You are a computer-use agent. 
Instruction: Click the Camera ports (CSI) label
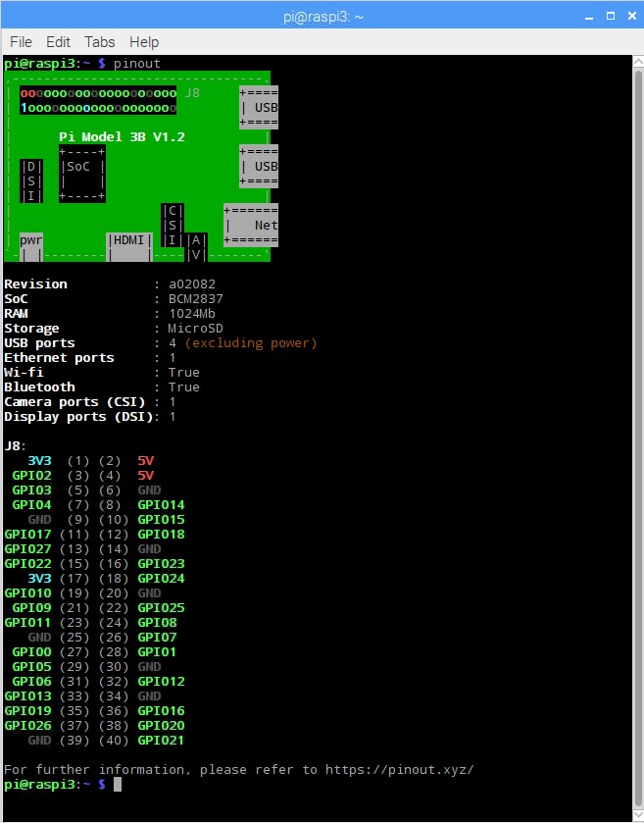74,402
